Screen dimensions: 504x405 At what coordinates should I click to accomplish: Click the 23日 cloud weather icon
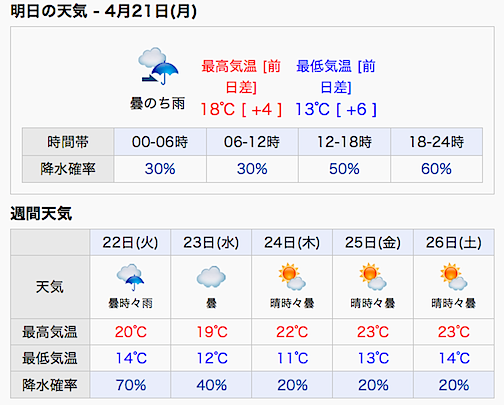point(211,277)
